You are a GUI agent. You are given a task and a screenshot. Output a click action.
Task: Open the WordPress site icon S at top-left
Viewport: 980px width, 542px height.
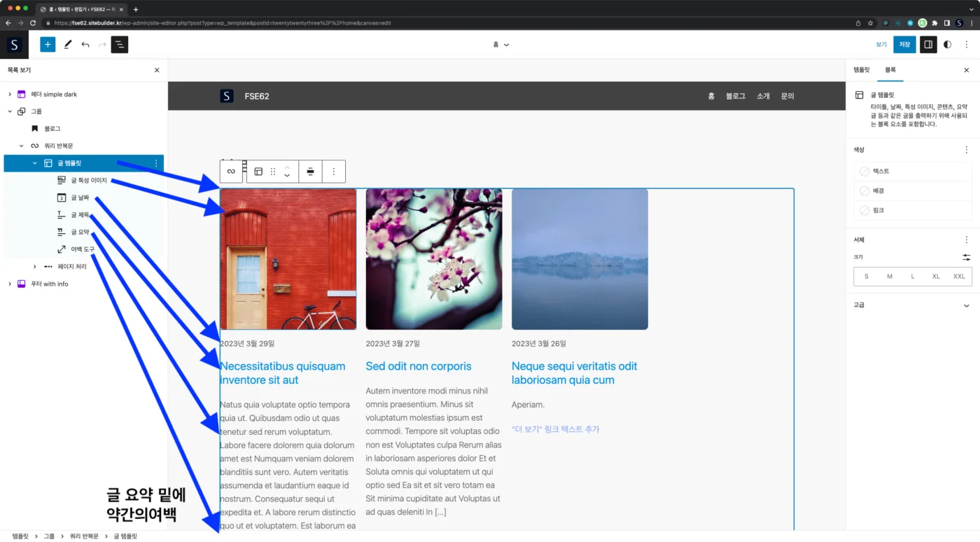click(x=14, y=44)
